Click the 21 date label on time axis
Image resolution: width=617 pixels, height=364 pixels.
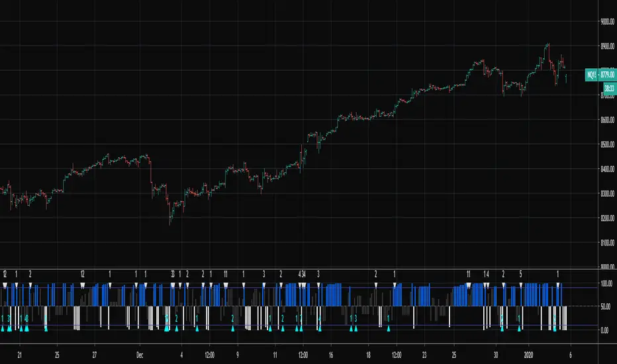[19, 355]
